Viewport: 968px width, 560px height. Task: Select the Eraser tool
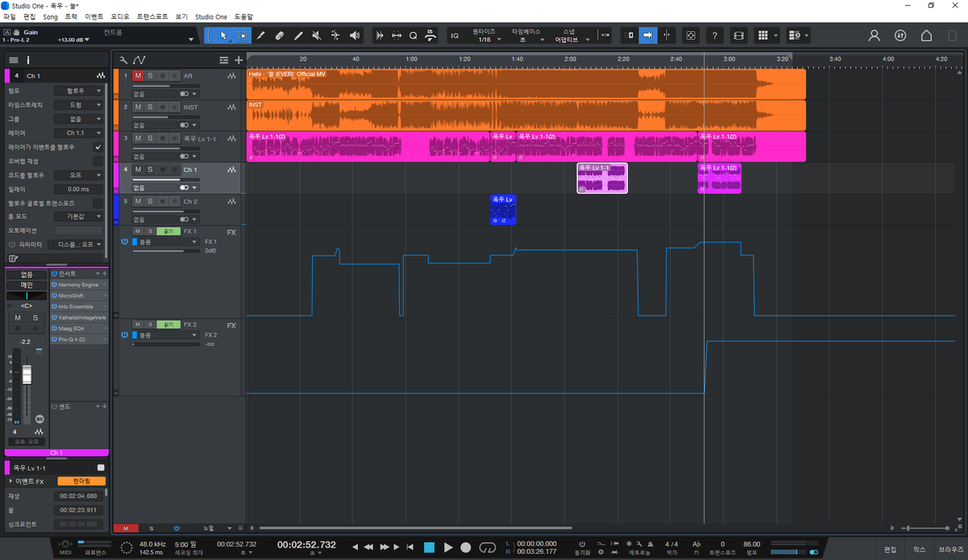tap(280, 36)
